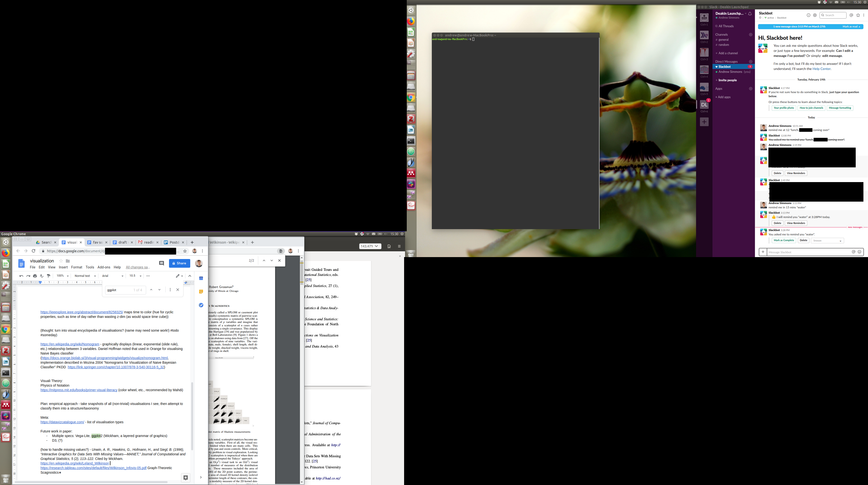Screen dimensions: 868x485
Task: Open Google Calendar side panel icon
Action: [201, 278]
